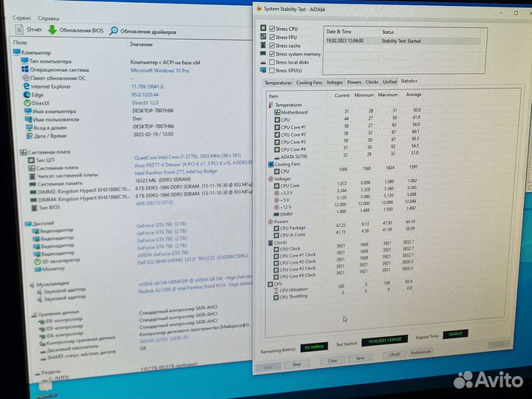The image size is (532, 399).
Task: Click the Хранение данных section icon
Action: [x=34, y=315]
